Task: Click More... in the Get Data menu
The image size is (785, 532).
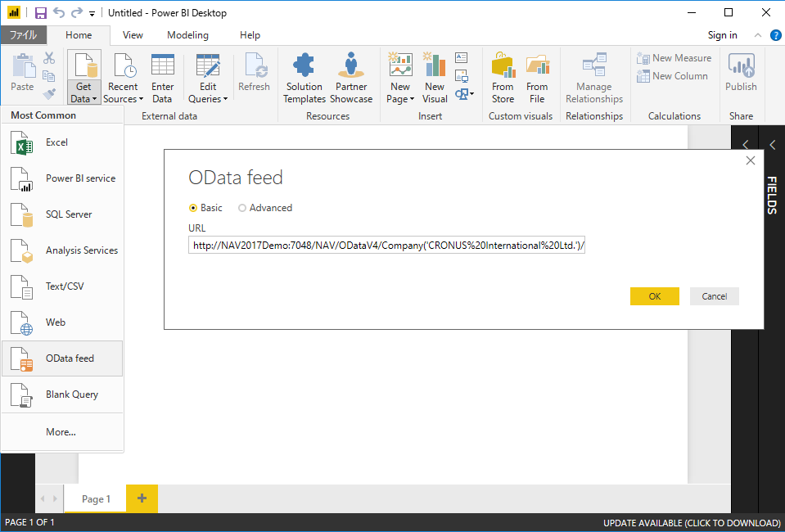Action: click(62, 432)
